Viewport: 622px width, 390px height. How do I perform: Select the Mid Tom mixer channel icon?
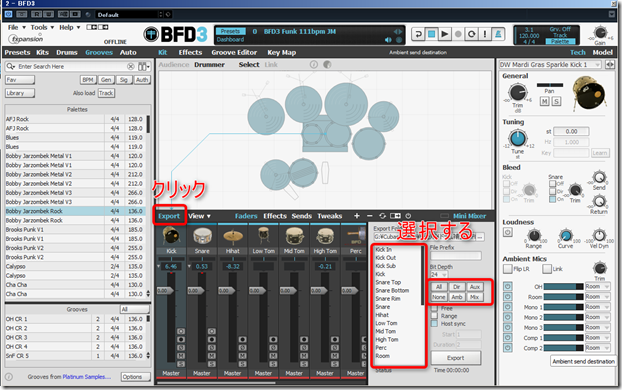tap(294, 236)
